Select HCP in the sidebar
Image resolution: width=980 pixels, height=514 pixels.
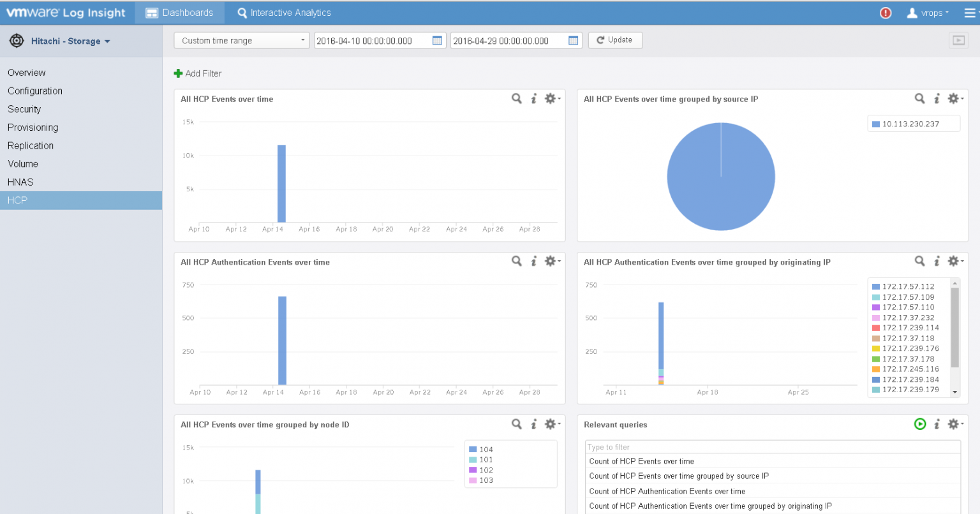pos(81,200)
